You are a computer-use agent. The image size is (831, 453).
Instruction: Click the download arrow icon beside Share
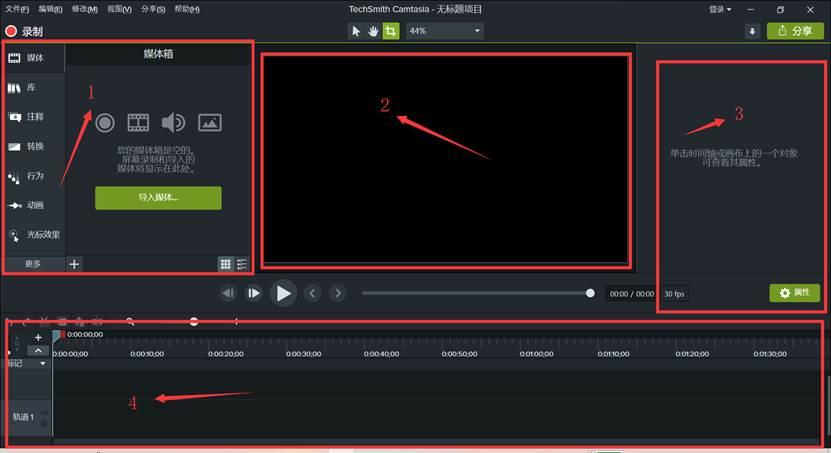point(752,31)
